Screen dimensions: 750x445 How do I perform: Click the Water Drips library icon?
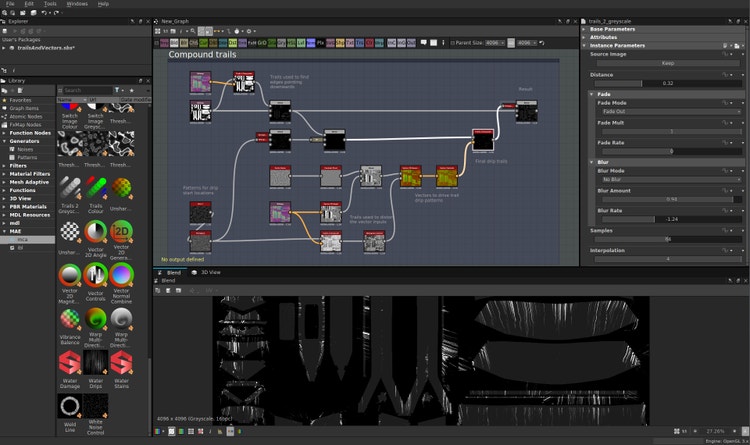click(x=96, y=361)
